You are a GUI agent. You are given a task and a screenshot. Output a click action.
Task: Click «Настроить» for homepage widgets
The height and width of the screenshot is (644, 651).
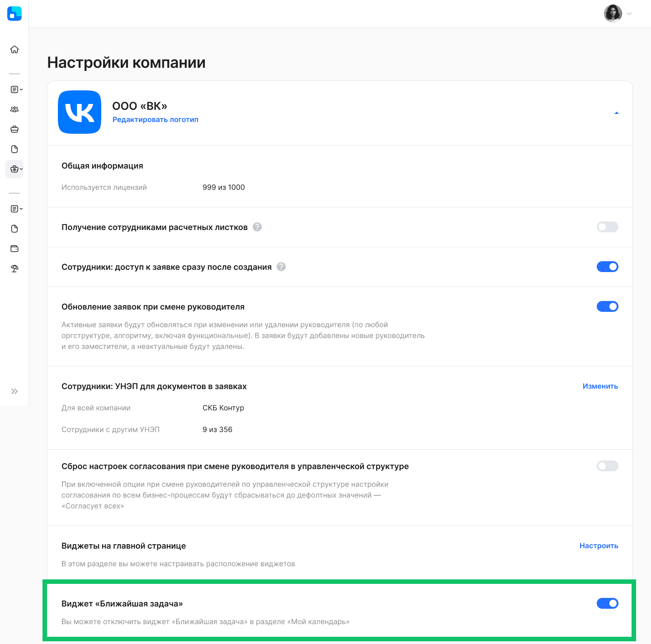coord(599,546)
